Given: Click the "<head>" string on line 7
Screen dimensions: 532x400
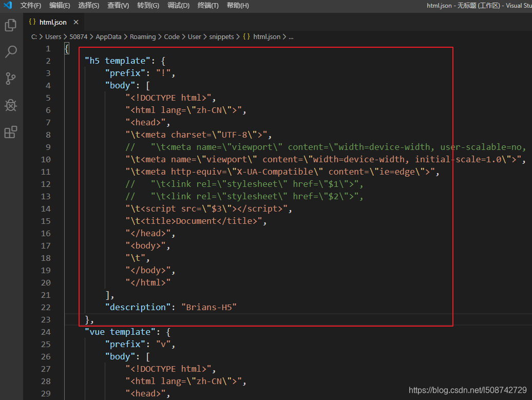Looking at the screenshot, I should 145,123.
